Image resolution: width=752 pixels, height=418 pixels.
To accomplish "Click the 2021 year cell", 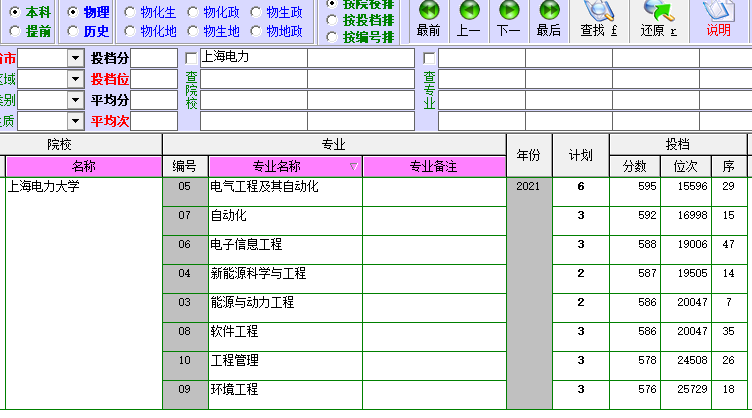I will (529, 293).
